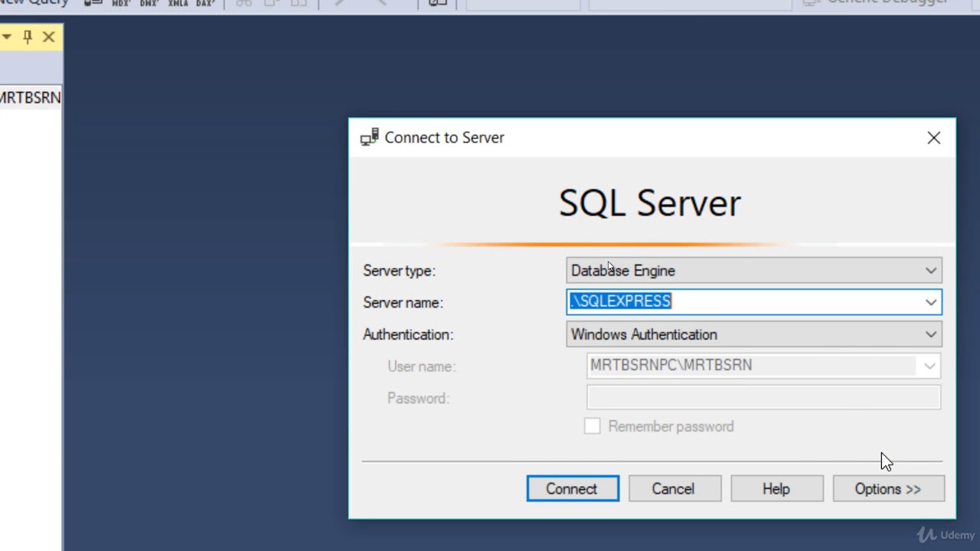Image resolution: width=980 pixels, height=551 pixels.
Task: Expand connection settings with Options >>
Action: [x=888, y=489]
